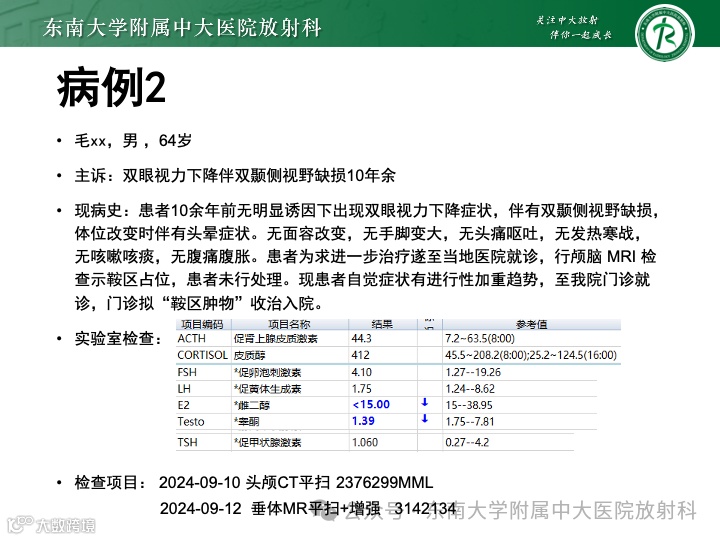Click the item name 促肾上腺皮质激素
The height and width of the screenshot is (540, 720).
(x=276, y=339)
